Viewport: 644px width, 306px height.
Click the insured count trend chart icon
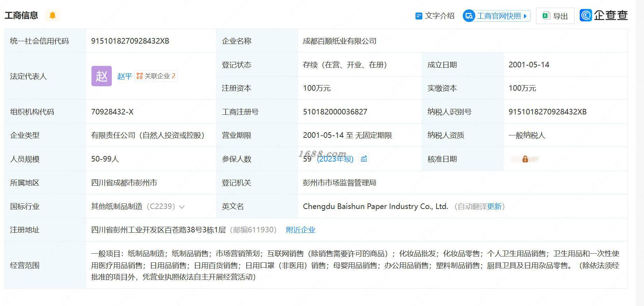point(364,159)
